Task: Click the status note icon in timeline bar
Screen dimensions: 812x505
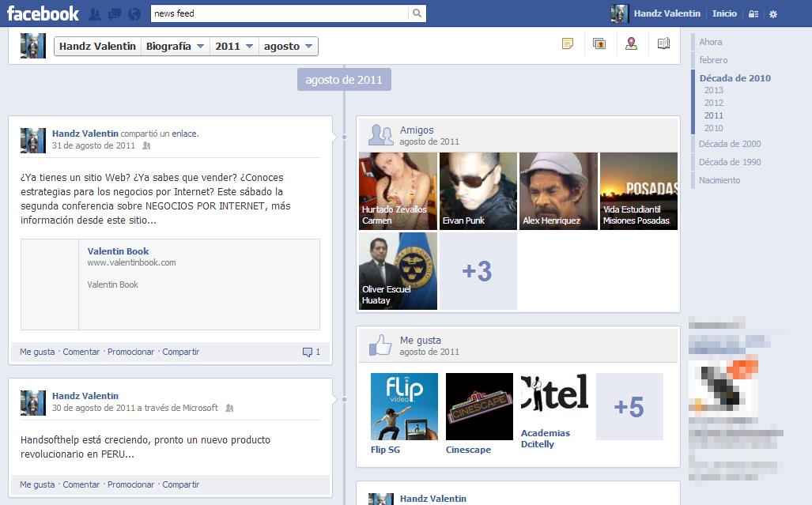Action: point(568,44)
